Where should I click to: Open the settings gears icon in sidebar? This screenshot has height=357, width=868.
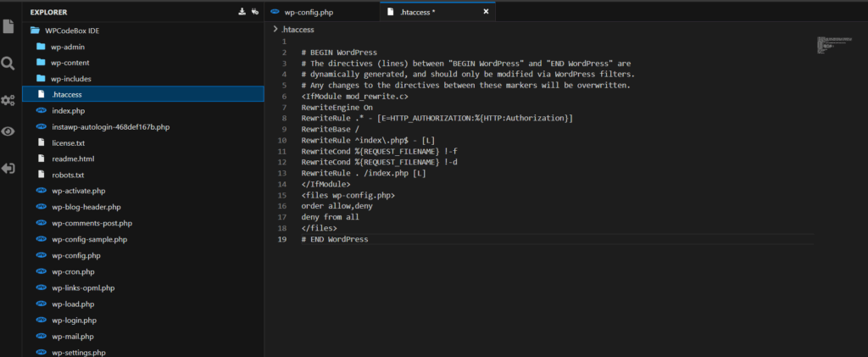tap(8, 100)
